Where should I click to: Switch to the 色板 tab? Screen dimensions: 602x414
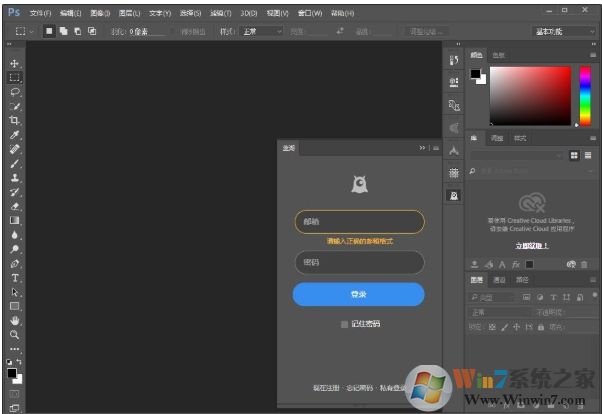point(499,55)
